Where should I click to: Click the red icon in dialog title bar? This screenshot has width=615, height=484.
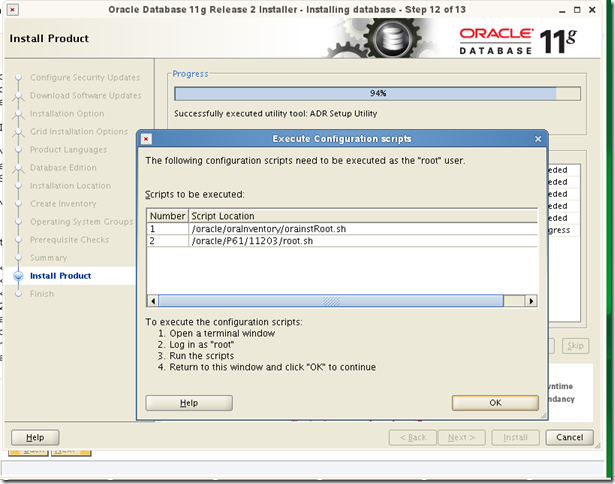pyautogui.click(x=146, y=139)
